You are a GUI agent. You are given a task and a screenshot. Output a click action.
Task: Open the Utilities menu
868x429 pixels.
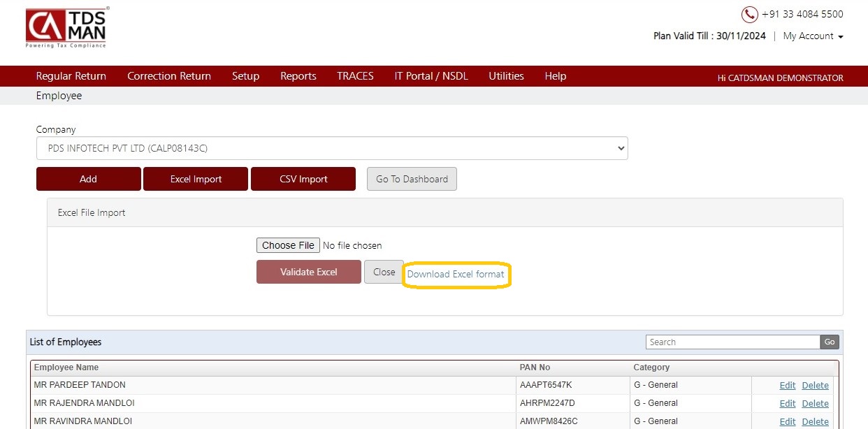coord(506,76)
